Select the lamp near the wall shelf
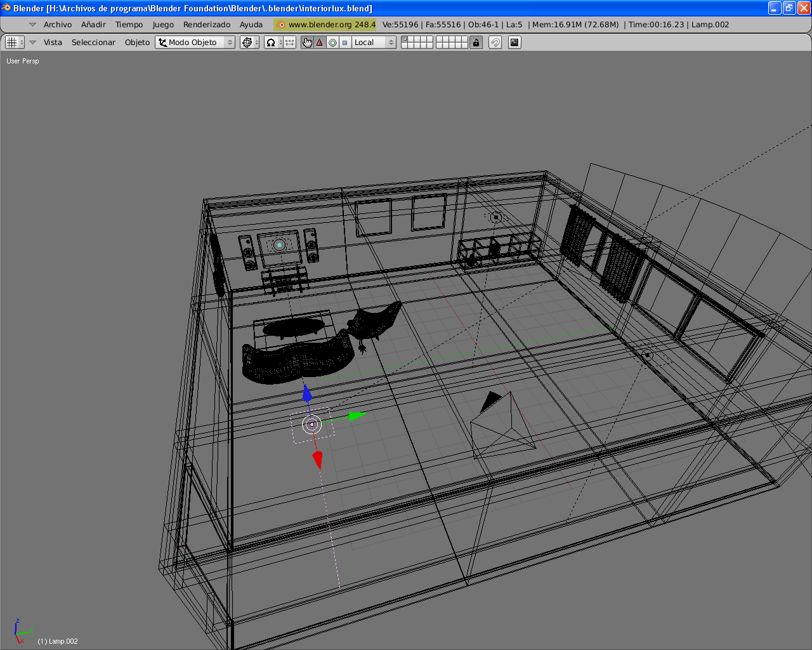Screen dimensions: 812x650 tap(496, 218)
